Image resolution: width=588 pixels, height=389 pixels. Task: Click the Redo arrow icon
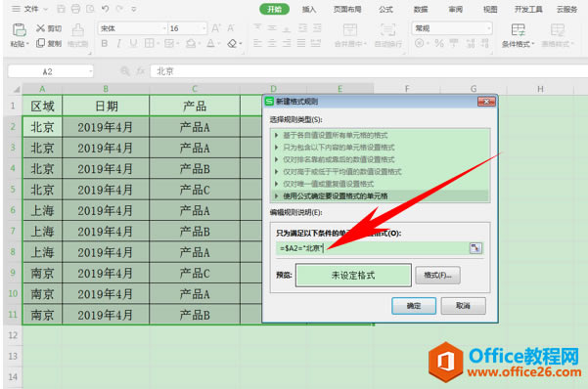click(x=119, y=9)
